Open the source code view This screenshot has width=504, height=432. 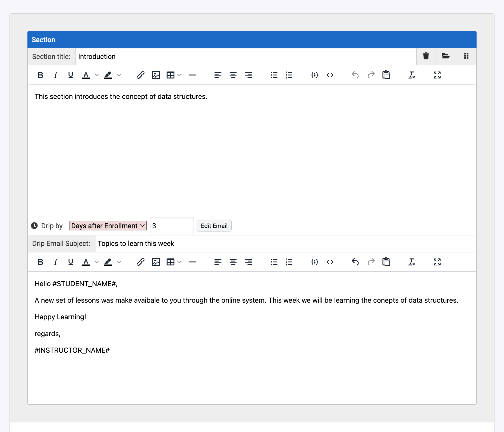(330, 75)
